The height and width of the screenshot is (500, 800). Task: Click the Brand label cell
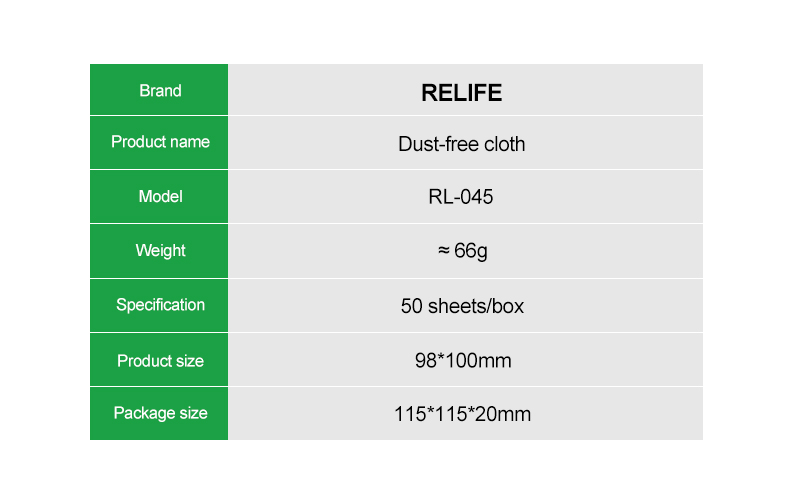160,91
